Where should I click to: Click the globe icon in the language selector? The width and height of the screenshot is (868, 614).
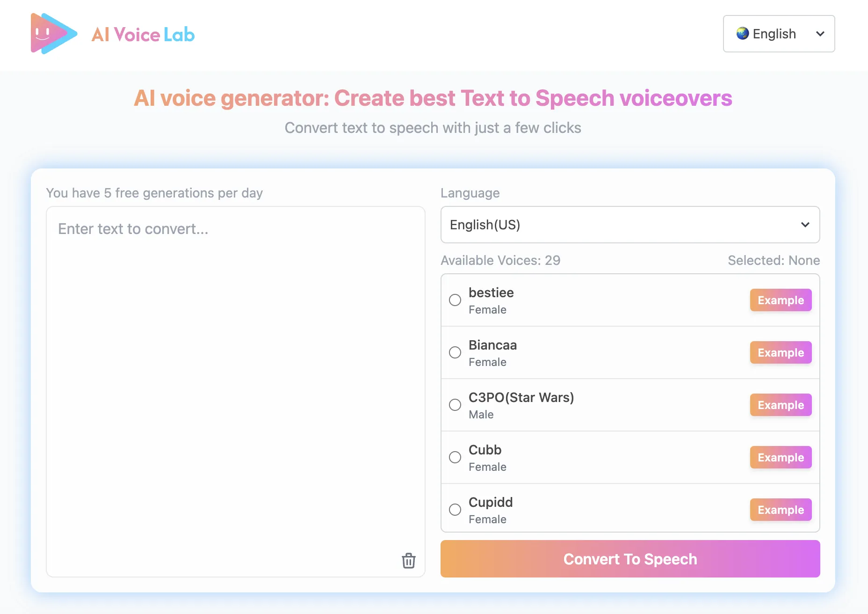[743, 34]
